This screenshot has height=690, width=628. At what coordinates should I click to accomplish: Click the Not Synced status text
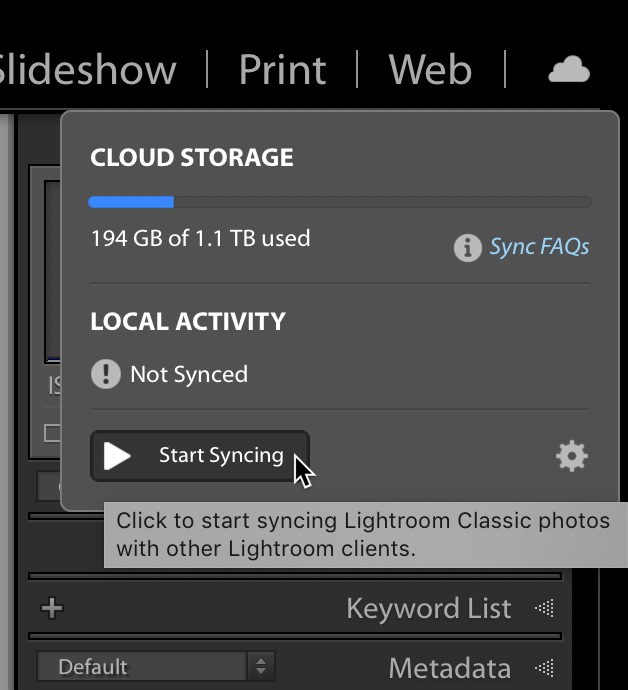point(189,374)
